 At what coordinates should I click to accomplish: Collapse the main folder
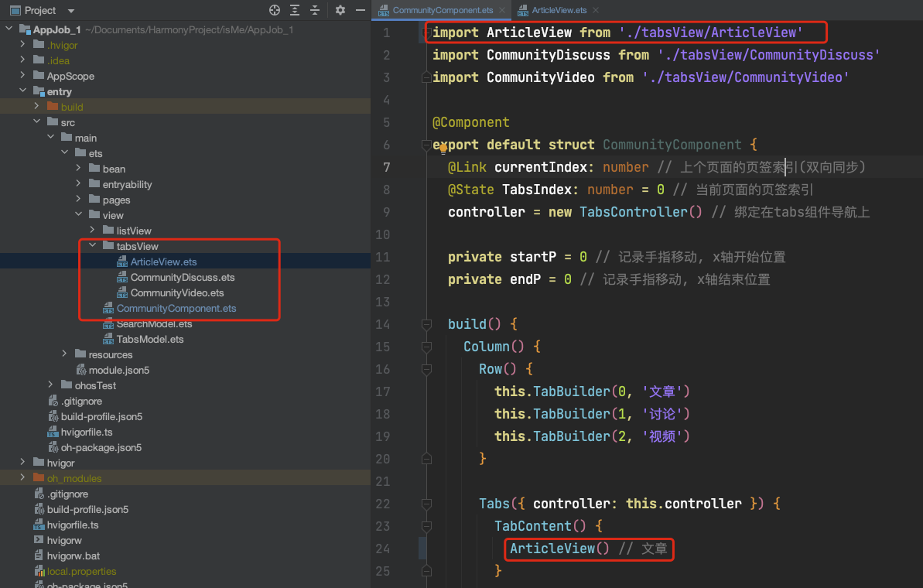(x=50, y=137)
